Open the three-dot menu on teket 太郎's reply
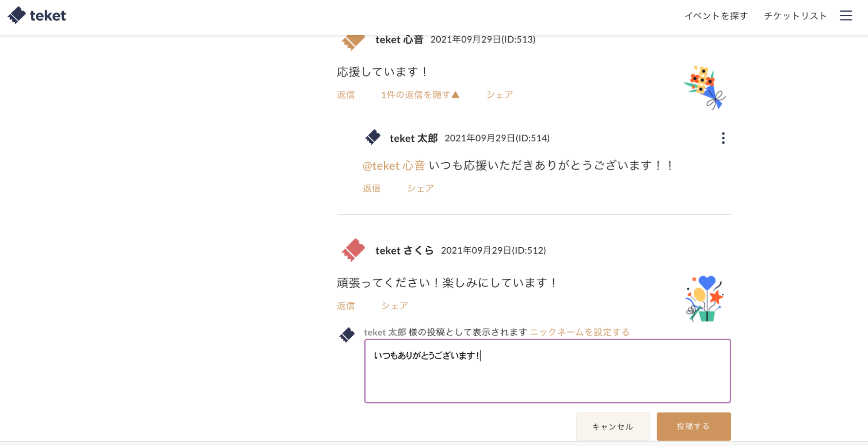The width and height of the screenshot is (868, 446). [x=723, y=138]
